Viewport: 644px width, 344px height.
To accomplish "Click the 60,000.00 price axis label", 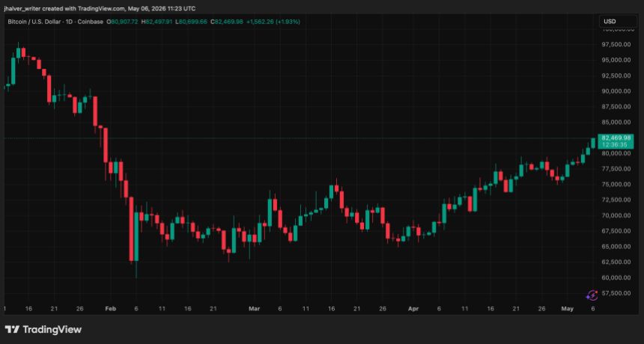I will [x=616, y=277].
